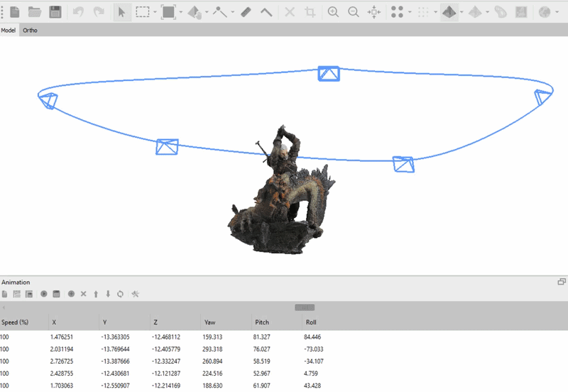Open the Move Object dropdown arrow
Screen dimensions: 568x392
[x=207, y=12]
